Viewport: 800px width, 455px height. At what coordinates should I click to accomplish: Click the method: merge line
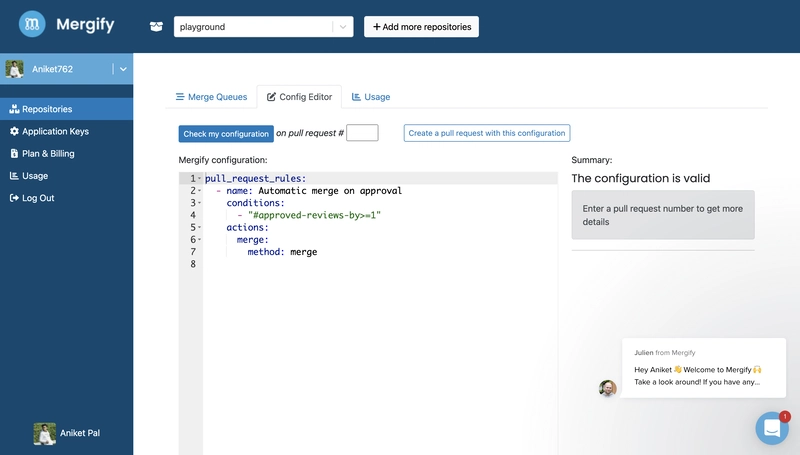(x=282, y=252)
